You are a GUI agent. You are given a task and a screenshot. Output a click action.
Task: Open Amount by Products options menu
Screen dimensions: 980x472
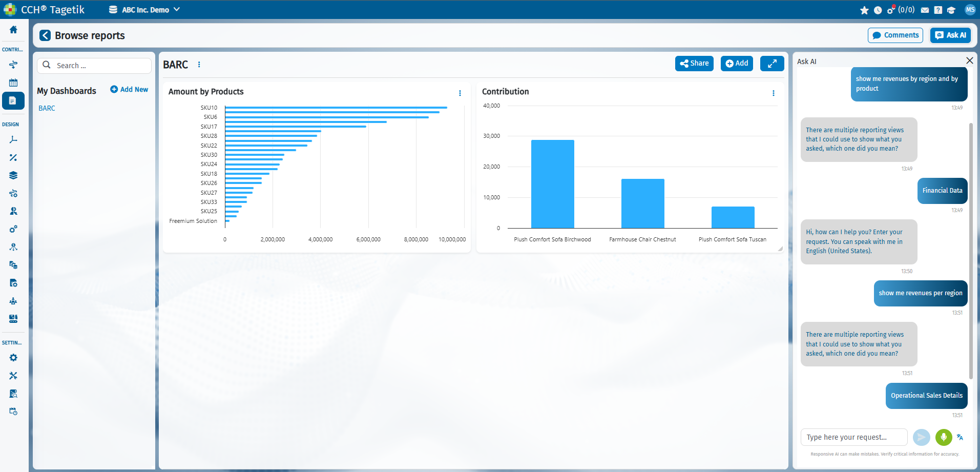pos(460,93)
